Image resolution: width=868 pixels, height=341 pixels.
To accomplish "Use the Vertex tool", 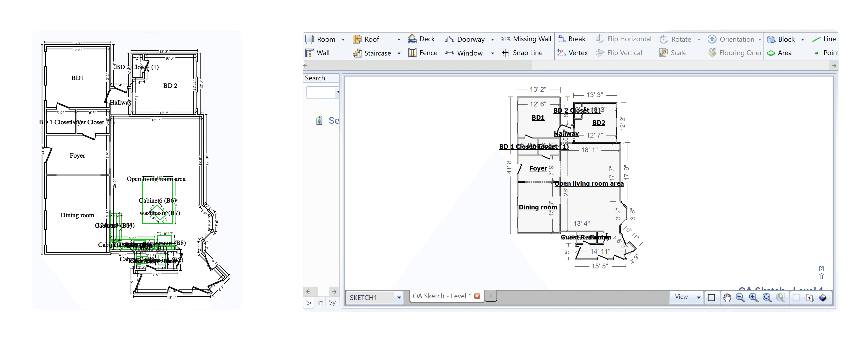I will pyautogui.click(x=573, y=53).
